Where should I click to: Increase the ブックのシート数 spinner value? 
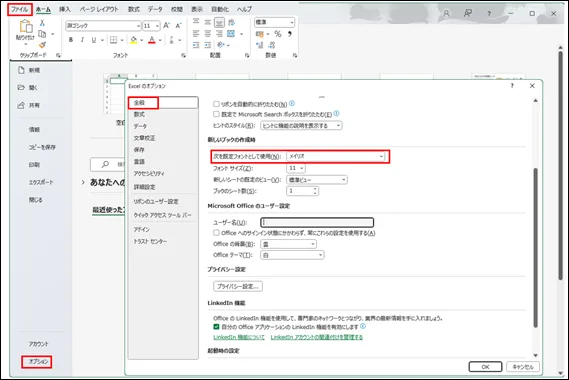315,189
